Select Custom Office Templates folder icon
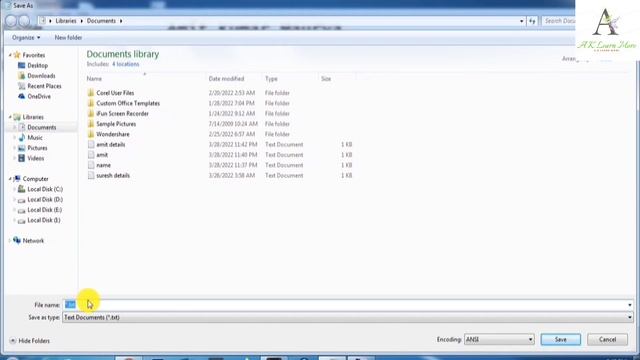 pyautogui.click(x=91, y=103)
